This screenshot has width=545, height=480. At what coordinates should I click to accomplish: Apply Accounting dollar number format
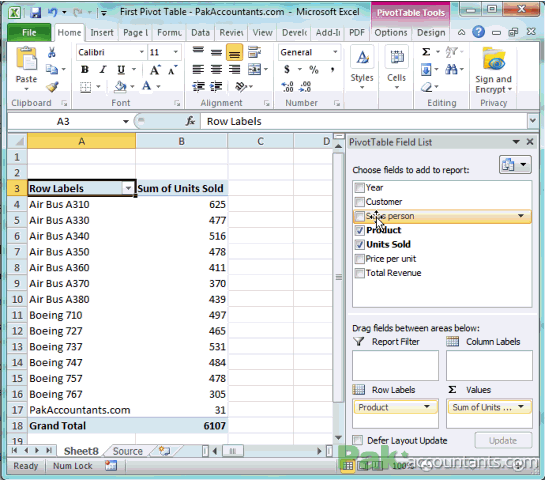[x=287, y=70]
